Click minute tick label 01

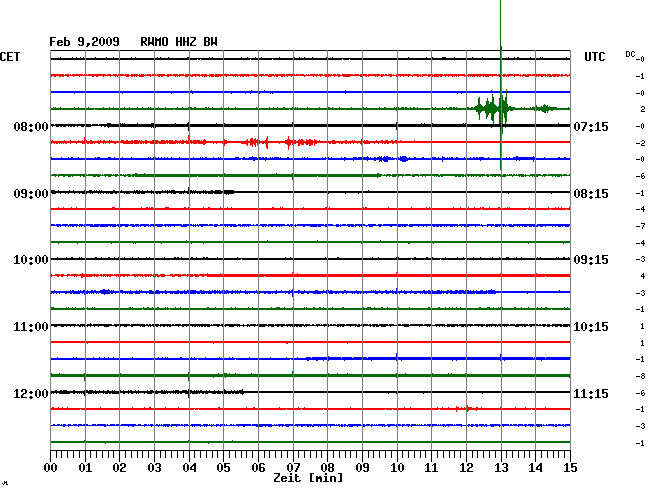(x=85, y=468)
